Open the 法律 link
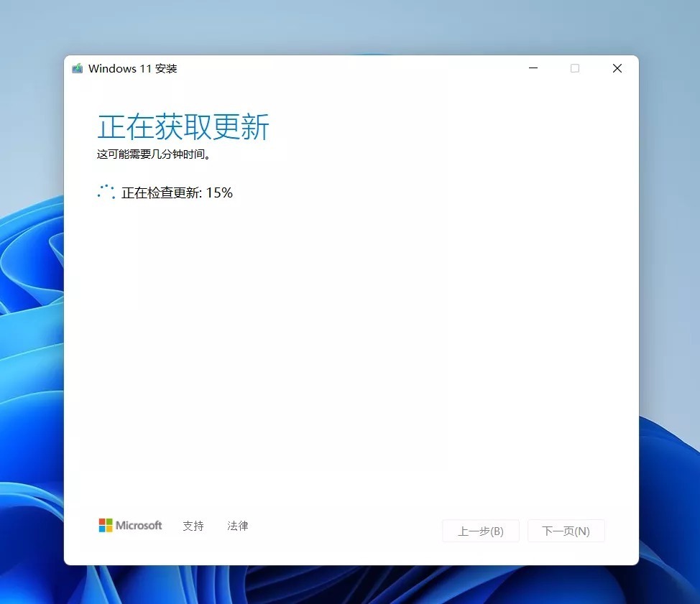 pos(237,526)
